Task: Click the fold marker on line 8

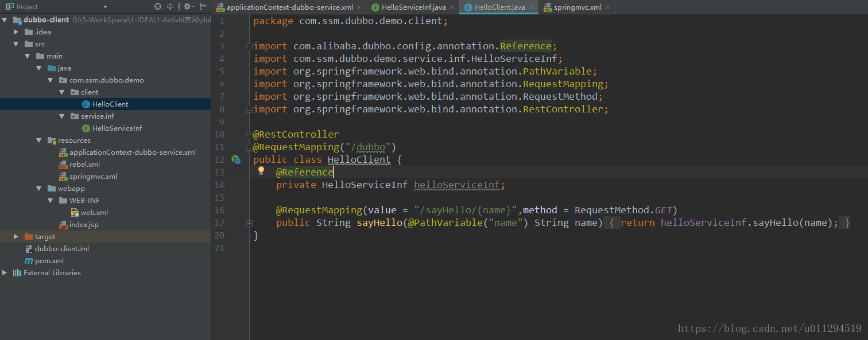Action: [x=249, y=109]
